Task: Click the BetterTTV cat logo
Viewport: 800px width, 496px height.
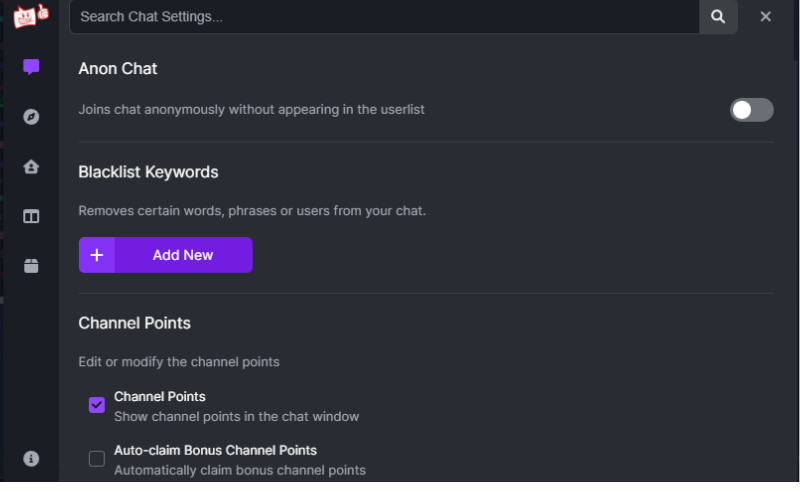Action: point(31,15)
